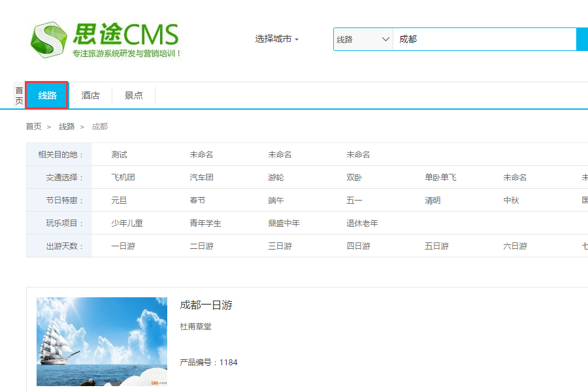Select the 线路 navigation tab

47,95
